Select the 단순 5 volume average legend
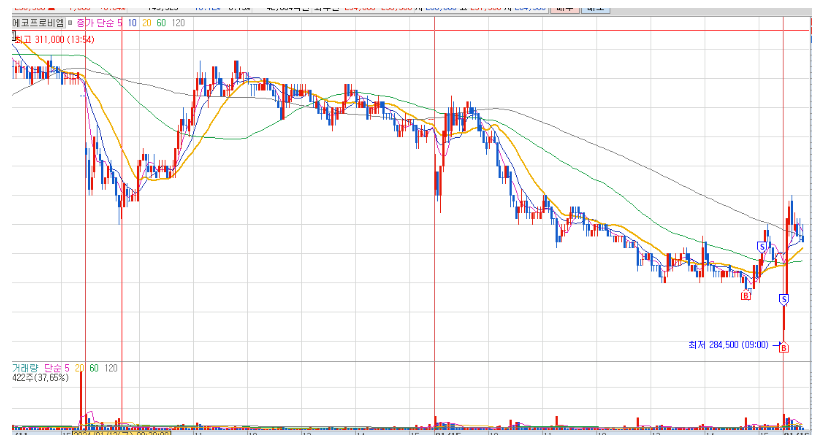 tap(56, 368)
